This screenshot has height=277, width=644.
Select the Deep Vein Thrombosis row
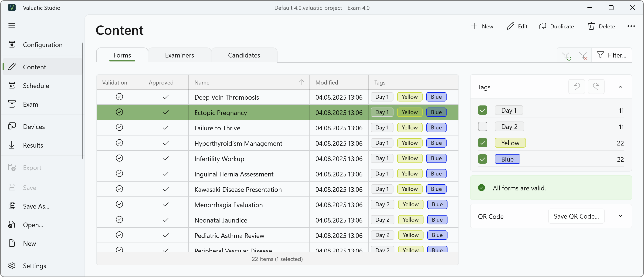pyautogui.click(x=277, y=97)
